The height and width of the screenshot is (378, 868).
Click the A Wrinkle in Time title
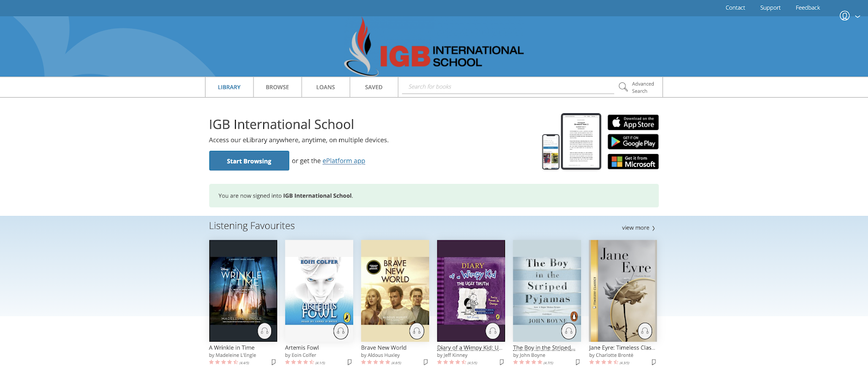pyautogui.click(x=232, y=348)
